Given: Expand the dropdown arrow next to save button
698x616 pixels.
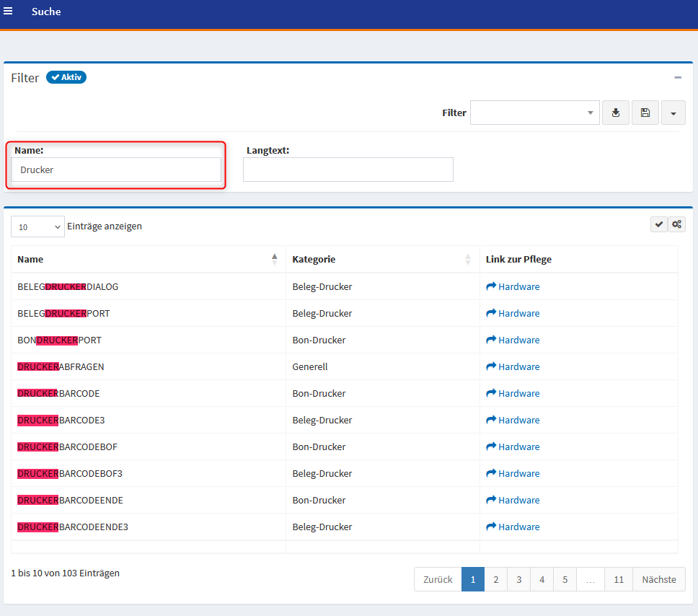Looking at the screenshot, I should 673,113.
